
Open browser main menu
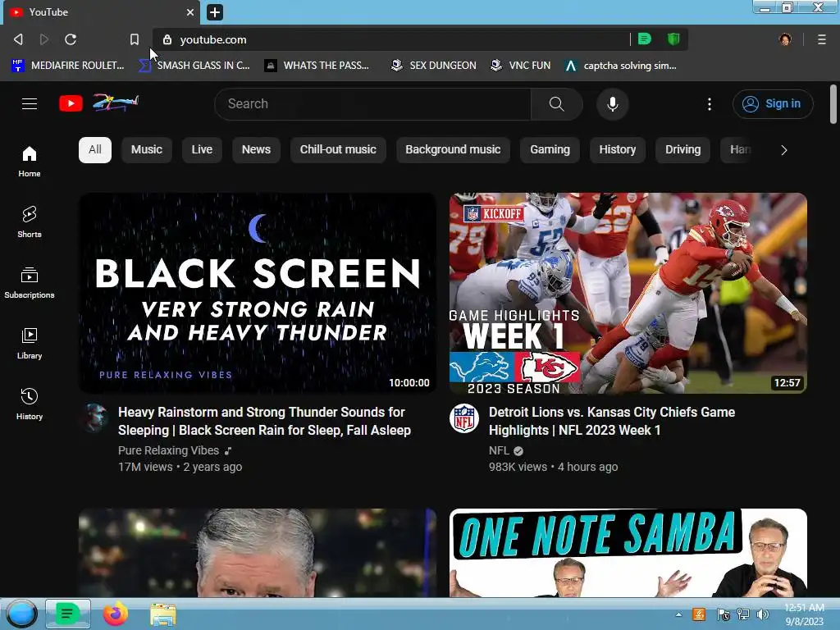(822, 39)
